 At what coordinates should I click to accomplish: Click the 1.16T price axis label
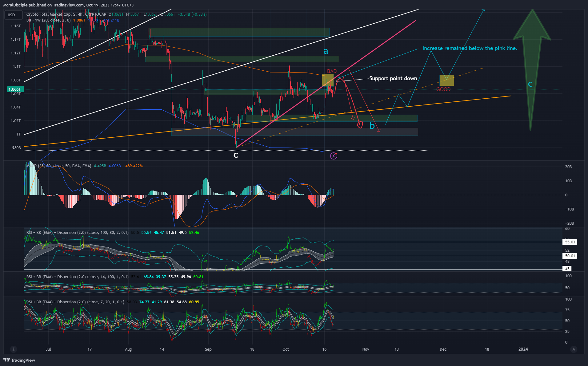click(16, 26)
